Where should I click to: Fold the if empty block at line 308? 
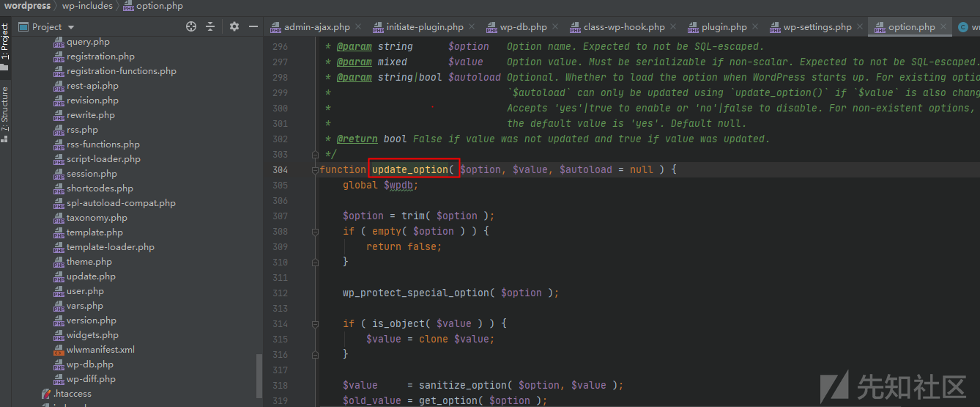(315, 231)
